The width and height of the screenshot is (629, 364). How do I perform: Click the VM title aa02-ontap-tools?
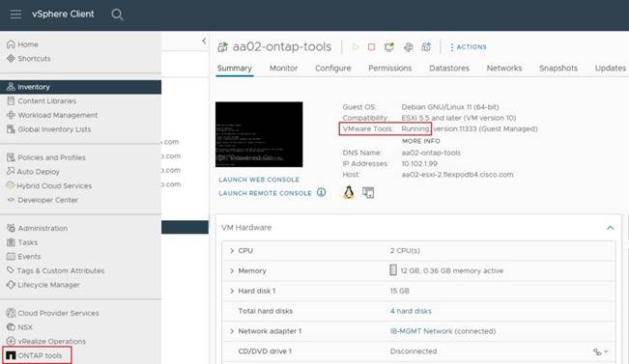point(282,46)
